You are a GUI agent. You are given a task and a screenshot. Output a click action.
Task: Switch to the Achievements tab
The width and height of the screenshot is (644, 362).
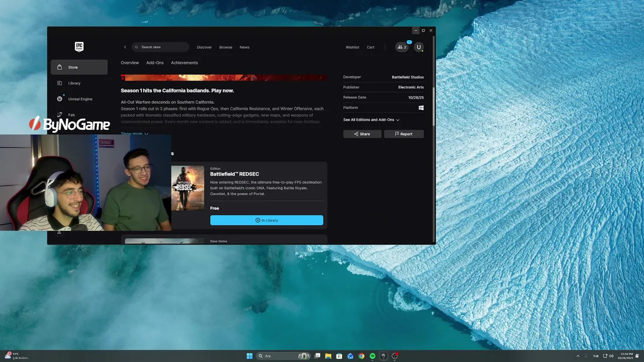coord(184,63)
